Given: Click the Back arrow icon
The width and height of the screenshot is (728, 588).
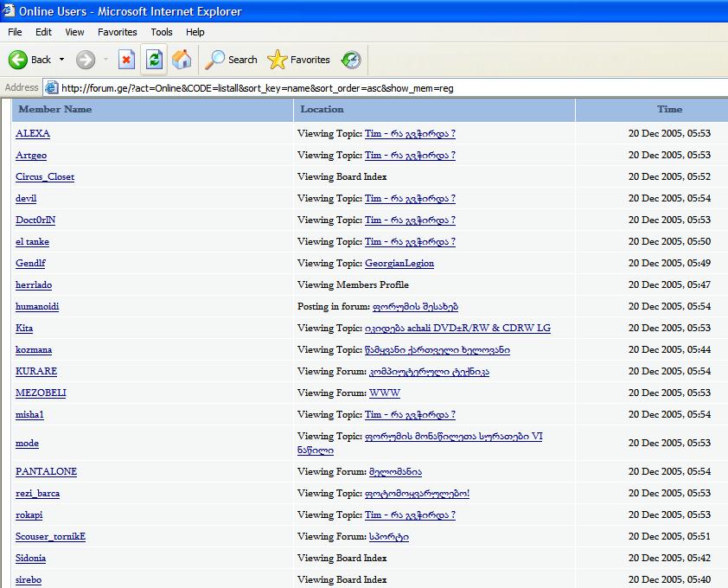Looking at the screenshot, I should point(18,60).
